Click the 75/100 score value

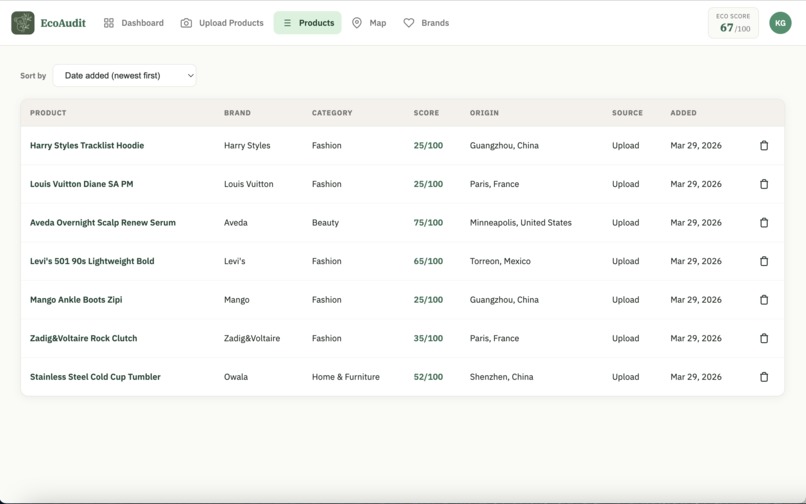pos(428,223)
